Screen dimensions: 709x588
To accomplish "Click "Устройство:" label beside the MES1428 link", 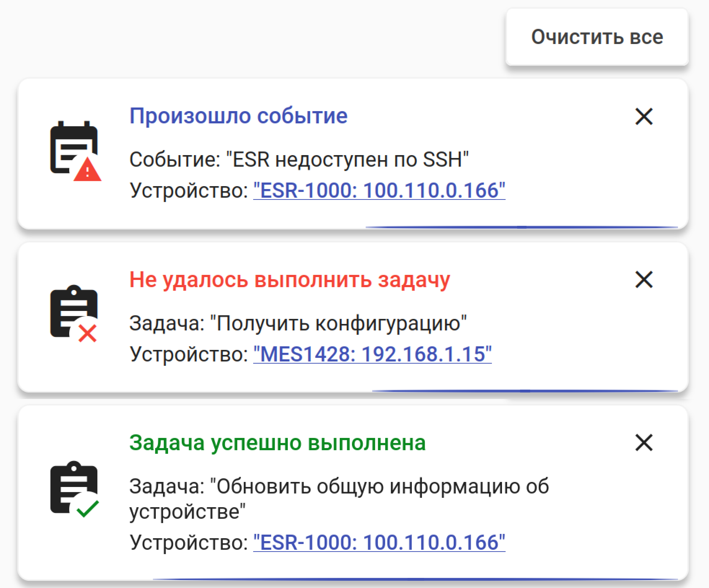I will (x=189, y=354).
